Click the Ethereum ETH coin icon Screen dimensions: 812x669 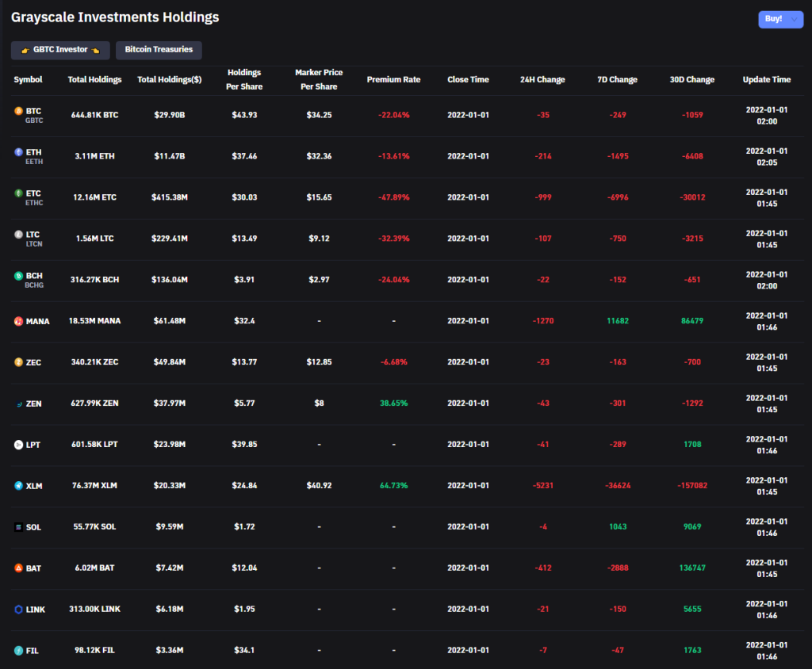(x=19, y=152)
